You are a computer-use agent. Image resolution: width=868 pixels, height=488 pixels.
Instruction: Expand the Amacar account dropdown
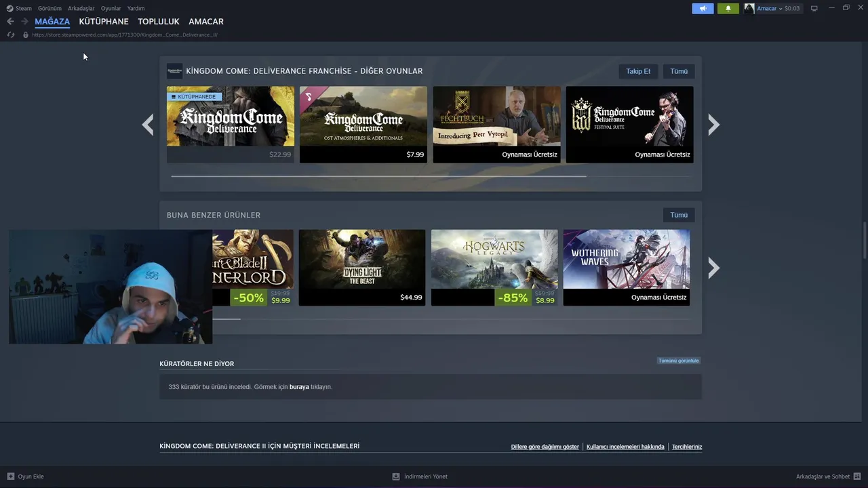tap(770, 8)
